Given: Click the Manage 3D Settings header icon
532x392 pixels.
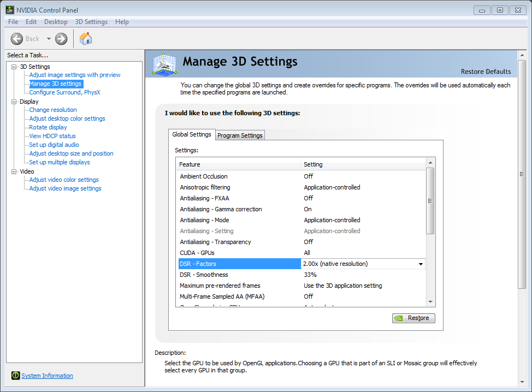Looking at the screenshot, I should [164, 64].
